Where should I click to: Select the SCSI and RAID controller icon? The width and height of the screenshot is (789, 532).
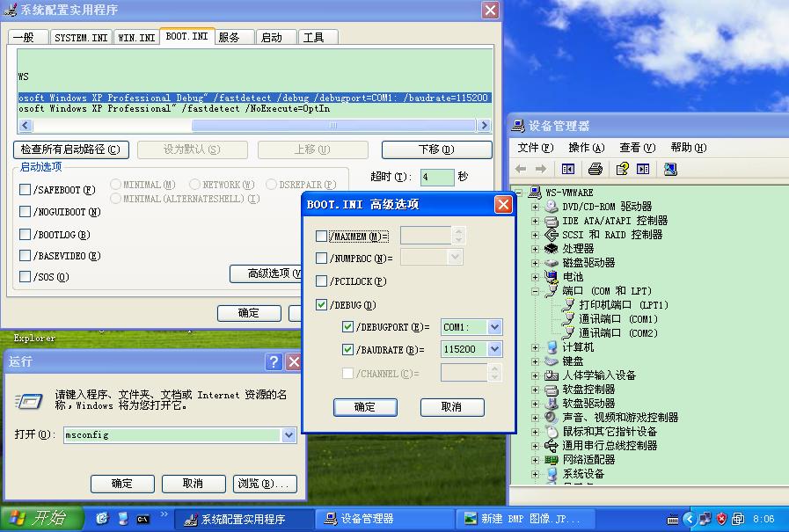pyautogui.click(x=552, y=235)
